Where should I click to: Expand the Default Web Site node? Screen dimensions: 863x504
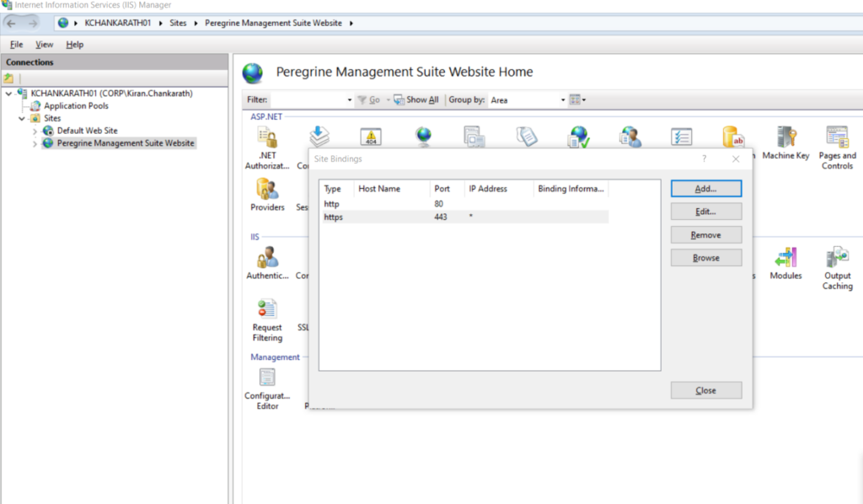pyautogui.click(x=35, y=131)
